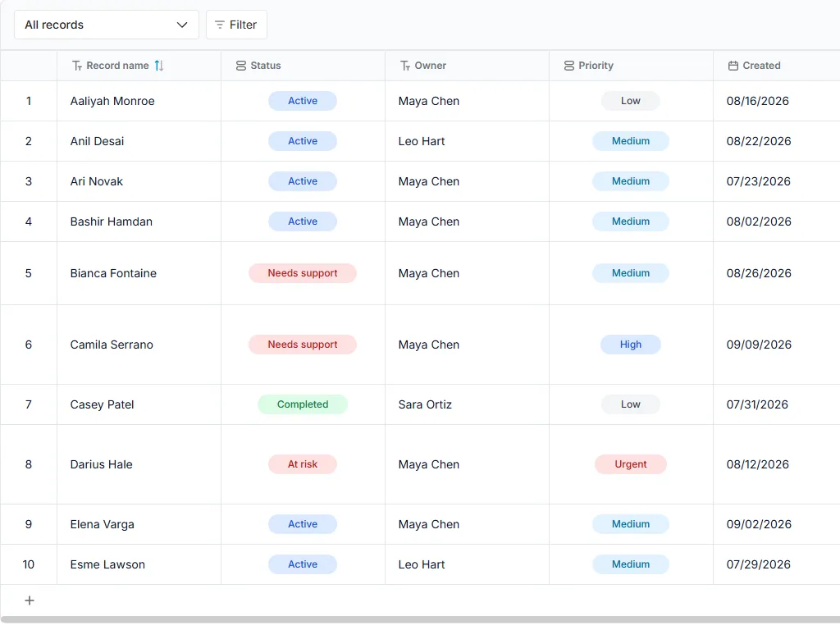This screenshot has width=840, height=630.
Task: Click owner Sara Ortiz in Casey Patel row
Action: tap(425, 404)
